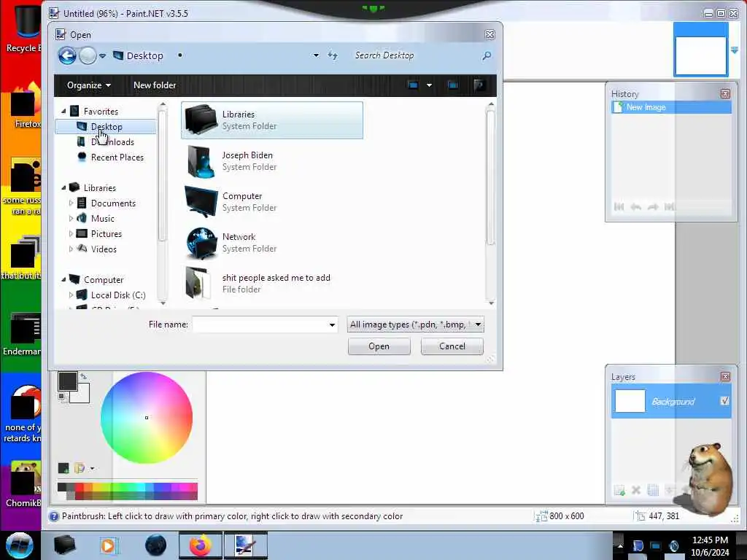Pick a hue on the color wheel
The image size is (747, 560).
tap(147, 418)
